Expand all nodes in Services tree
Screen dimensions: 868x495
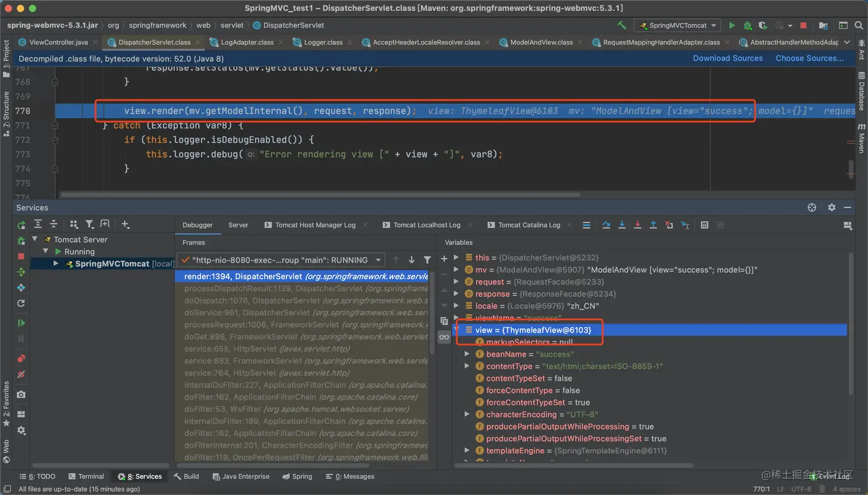(38, 224)
